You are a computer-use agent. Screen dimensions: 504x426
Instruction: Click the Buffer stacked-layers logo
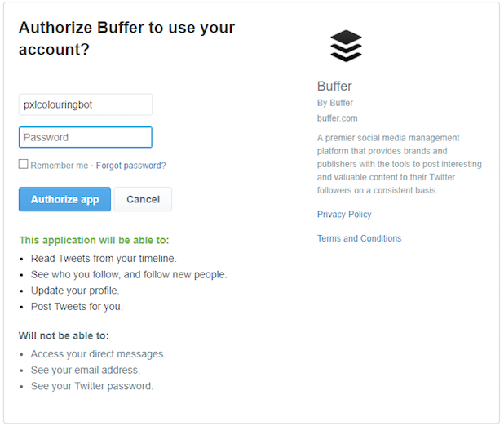[346, 46]
